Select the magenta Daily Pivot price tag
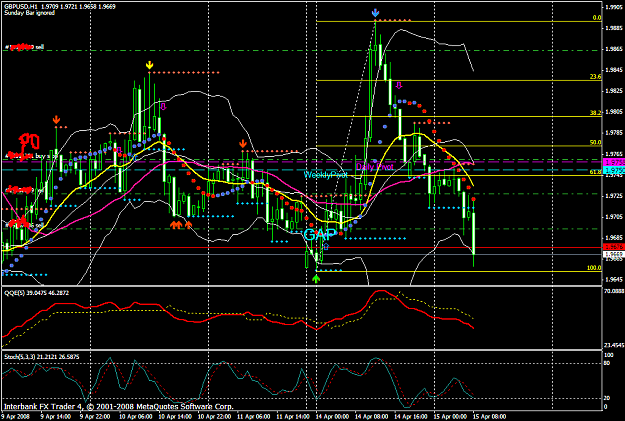This screenshot has height=421, width=625. pyautogui.click(x=614, y=162)
